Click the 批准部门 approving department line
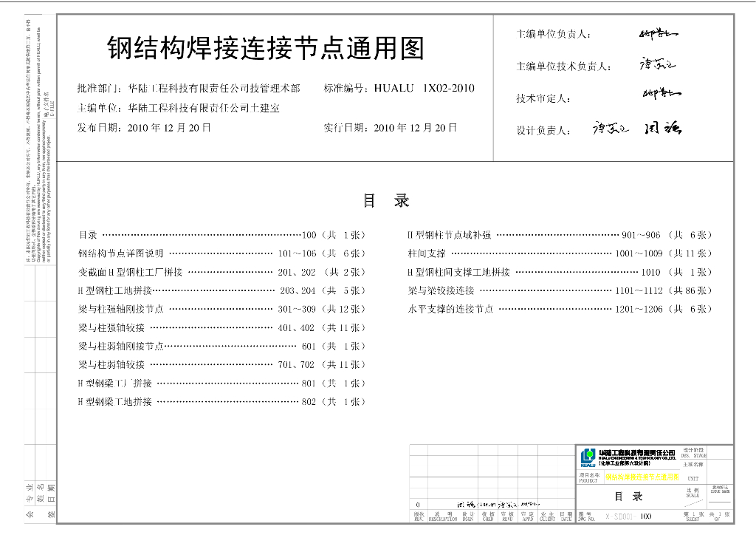The width and height of the screenshot is (756, 535). tap(188, 89)
